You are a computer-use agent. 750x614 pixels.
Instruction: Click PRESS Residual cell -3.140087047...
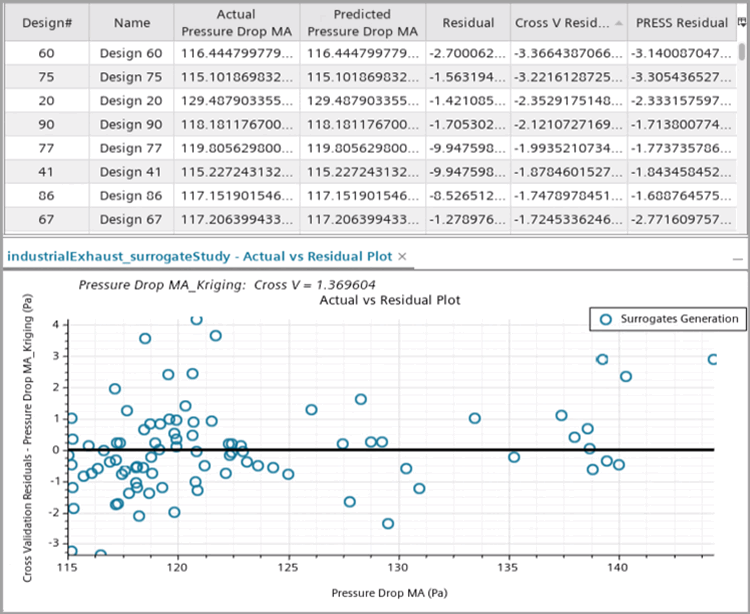click(x=682, y=53)
